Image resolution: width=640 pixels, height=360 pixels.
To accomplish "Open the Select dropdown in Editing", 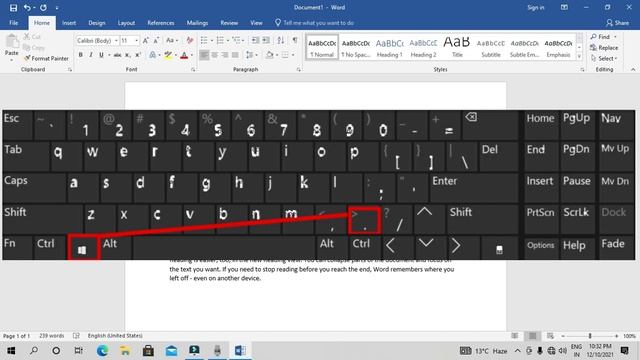I will point(604,58).
